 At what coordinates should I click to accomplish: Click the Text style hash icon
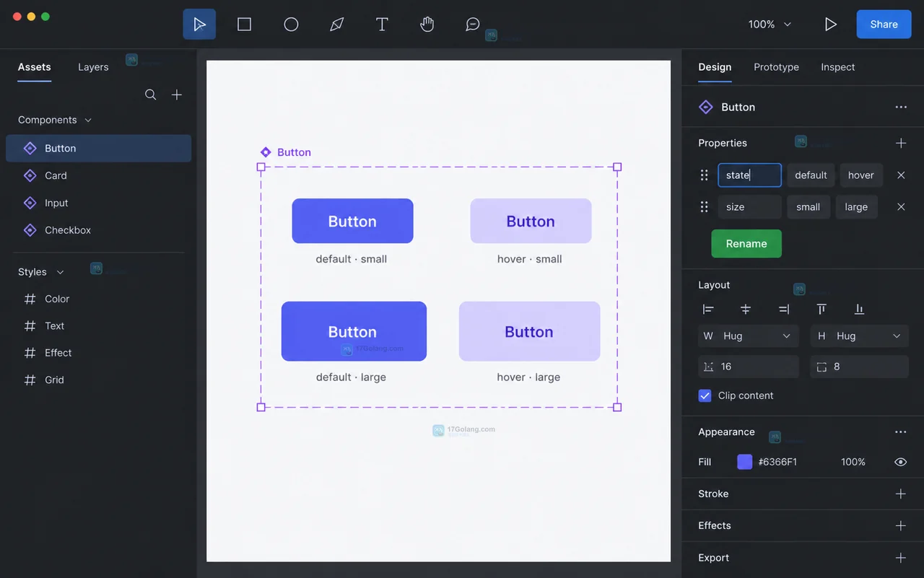click(30, 326)
